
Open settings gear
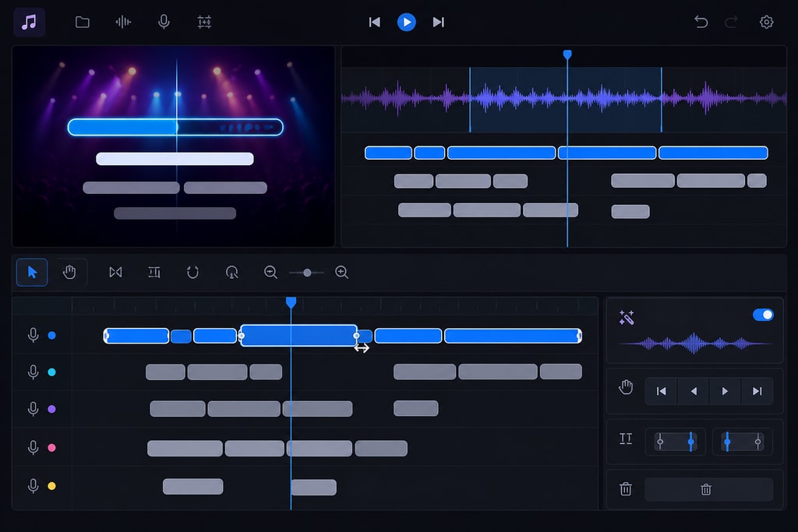[767, 22]
